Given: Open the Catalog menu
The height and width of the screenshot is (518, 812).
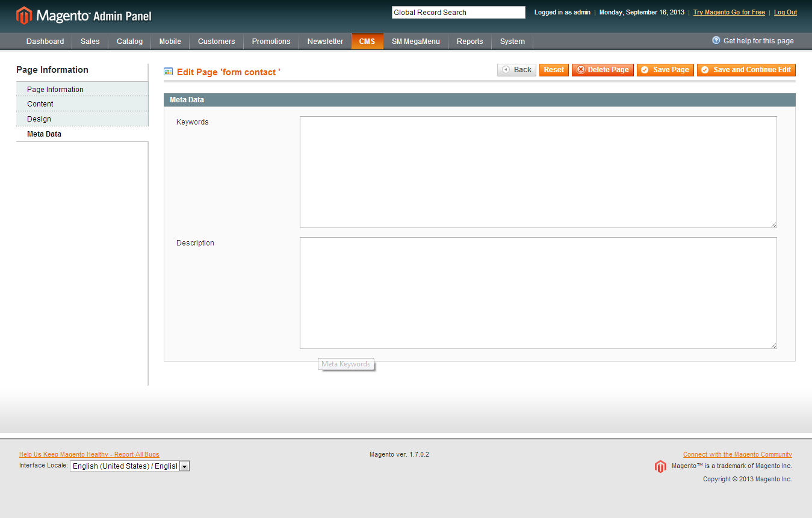Looking at the screenshot, I should click(129, 42).
